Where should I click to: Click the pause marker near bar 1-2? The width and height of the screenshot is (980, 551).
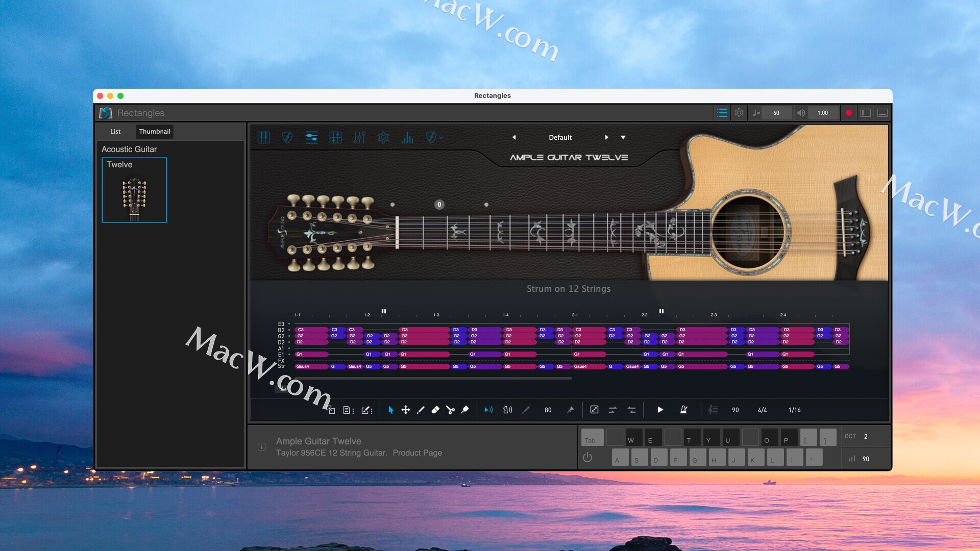click(x=384, y=311)
